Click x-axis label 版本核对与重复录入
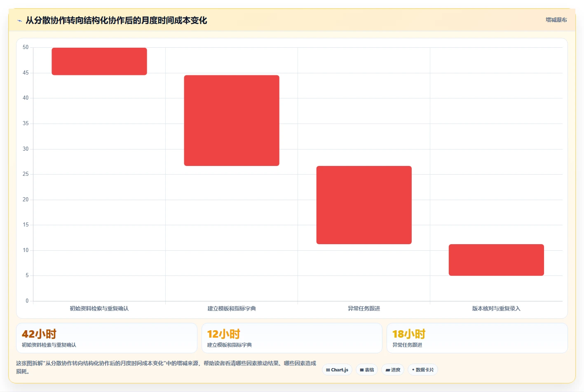 pyautogui.click(x=496, y=308)
